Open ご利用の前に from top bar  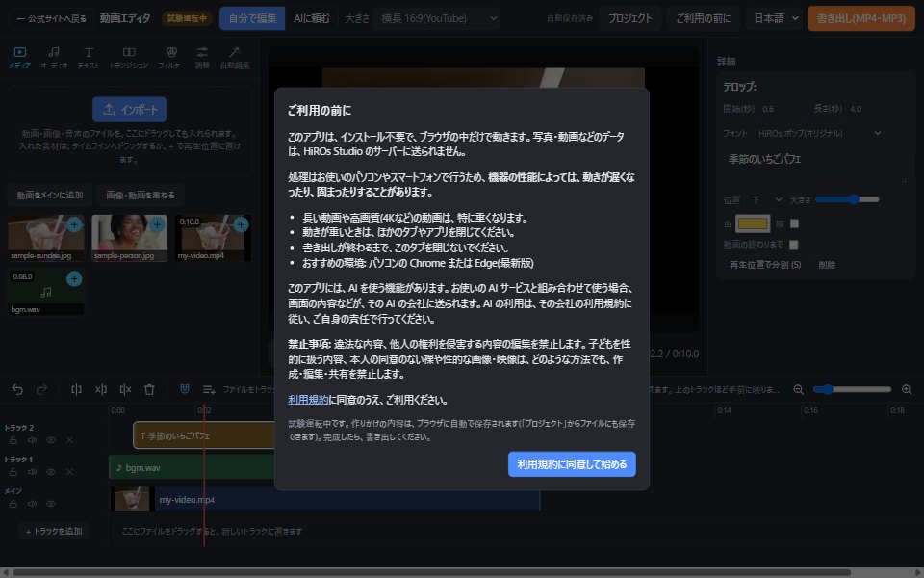703,19
